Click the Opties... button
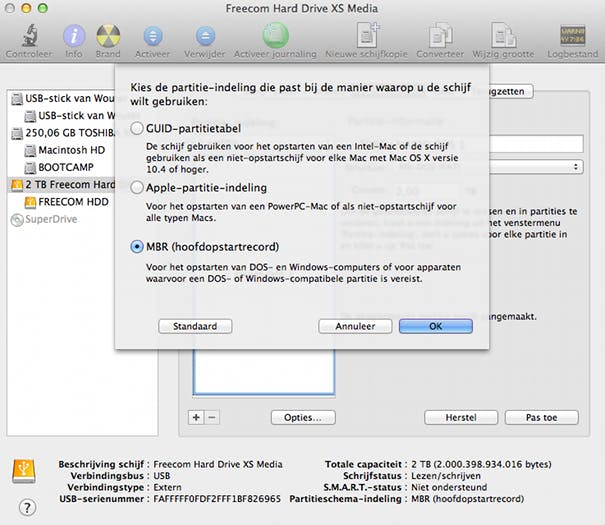 303,417
